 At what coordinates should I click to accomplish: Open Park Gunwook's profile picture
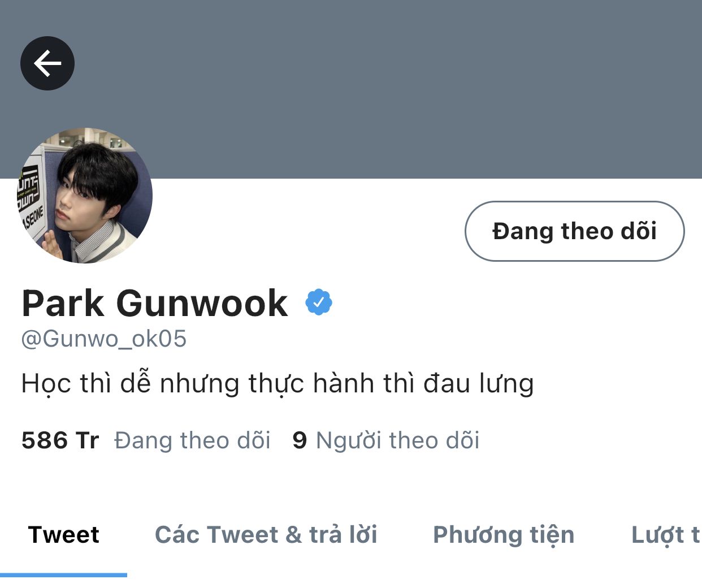[85, 196]
